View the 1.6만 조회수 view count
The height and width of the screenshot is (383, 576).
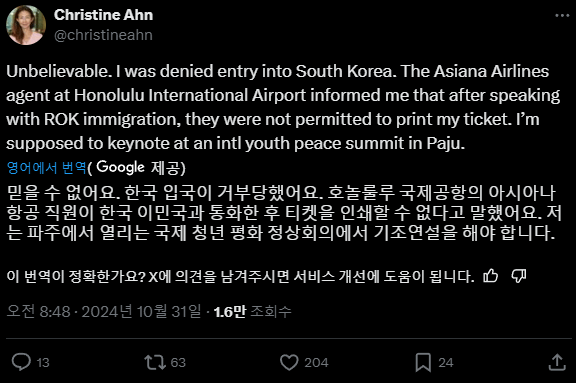pyautogui.click(x=252, y=312)
